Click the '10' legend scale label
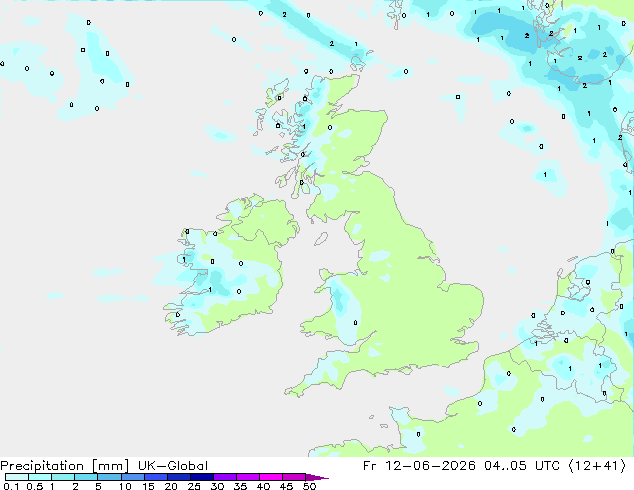The image size is (634, 490). (125, 486)
